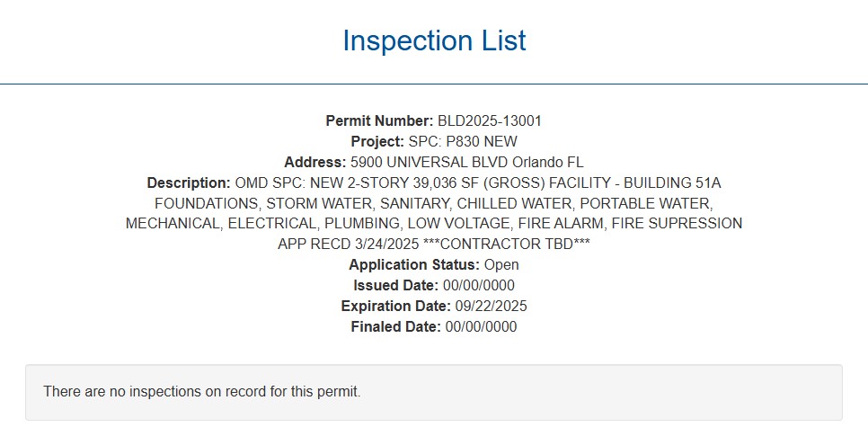Click the Inspection List page heading

[x=434, y=41]
